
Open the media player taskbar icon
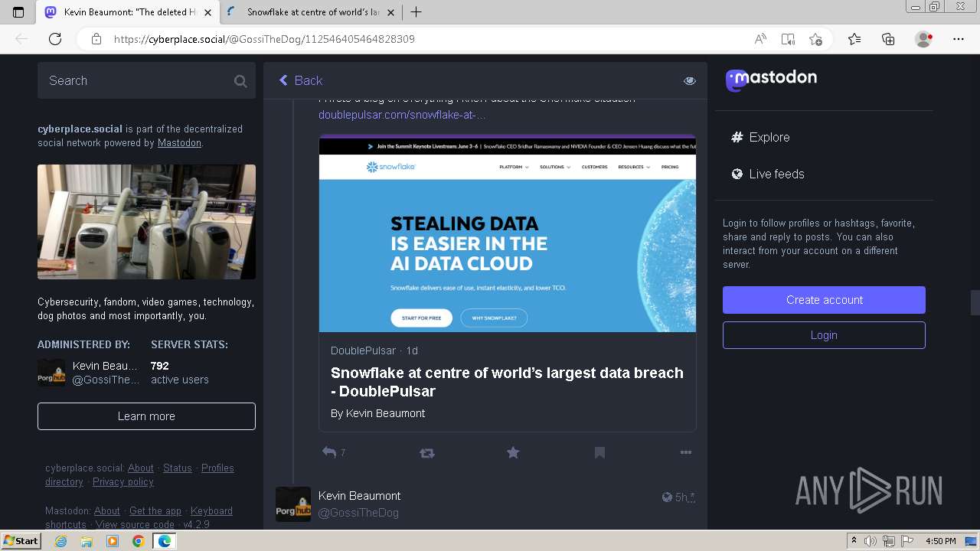pos(113,541)
